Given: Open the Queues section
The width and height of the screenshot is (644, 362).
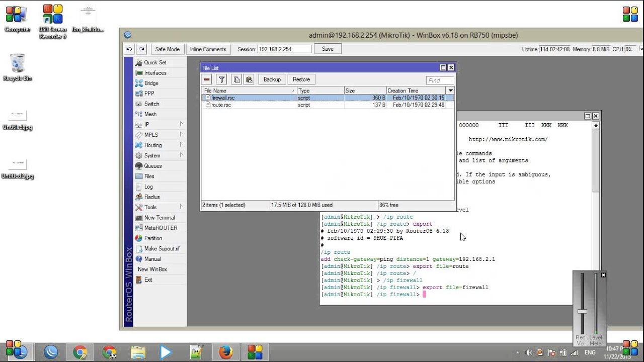Looking at the screenshot, I should 152,166.
